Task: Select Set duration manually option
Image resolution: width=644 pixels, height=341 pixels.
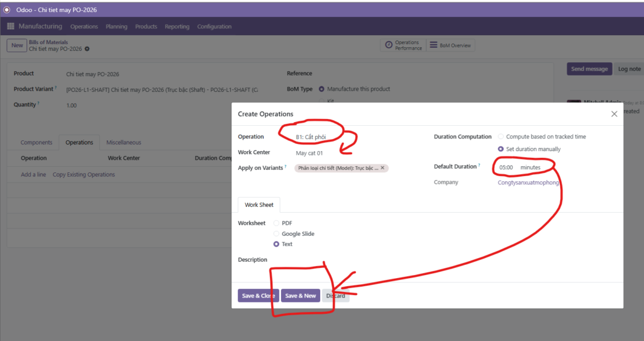Action: pyautogui.click(x=501, y=149)
